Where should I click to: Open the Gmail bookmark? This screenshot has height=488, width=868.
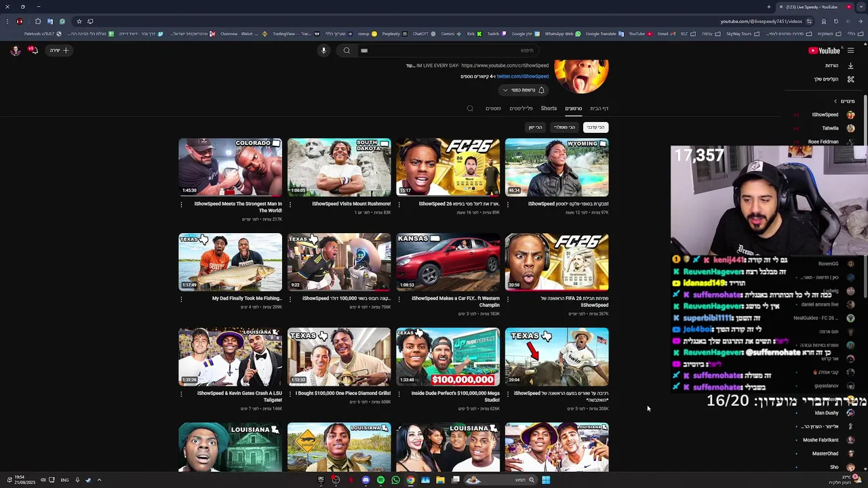click(x=665, y=34)
